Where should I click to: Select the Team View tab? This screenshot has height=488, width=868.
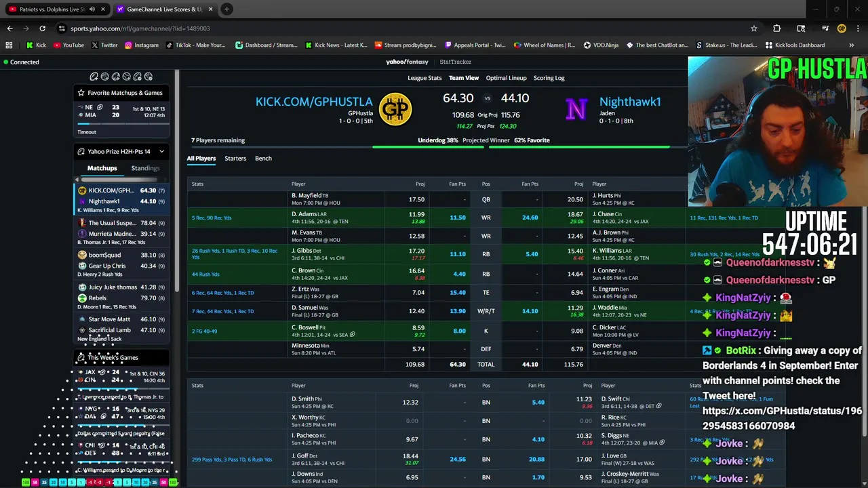[x=464, y=78]
